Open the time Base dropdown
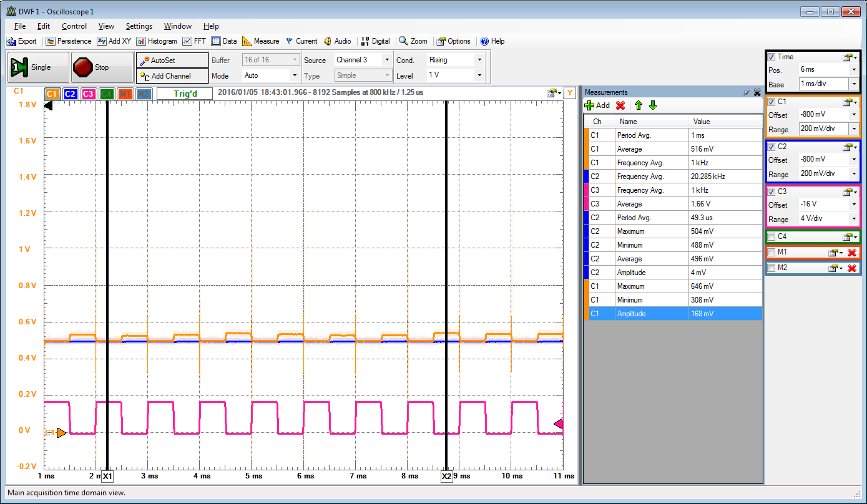This screenshot has width=867, height=504. [x=853, y=84]
